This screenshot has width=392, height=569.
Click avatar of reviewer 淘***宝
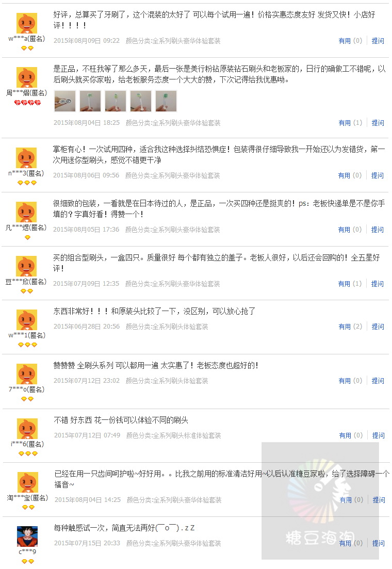pyautogui.click(x=27, y=482)
